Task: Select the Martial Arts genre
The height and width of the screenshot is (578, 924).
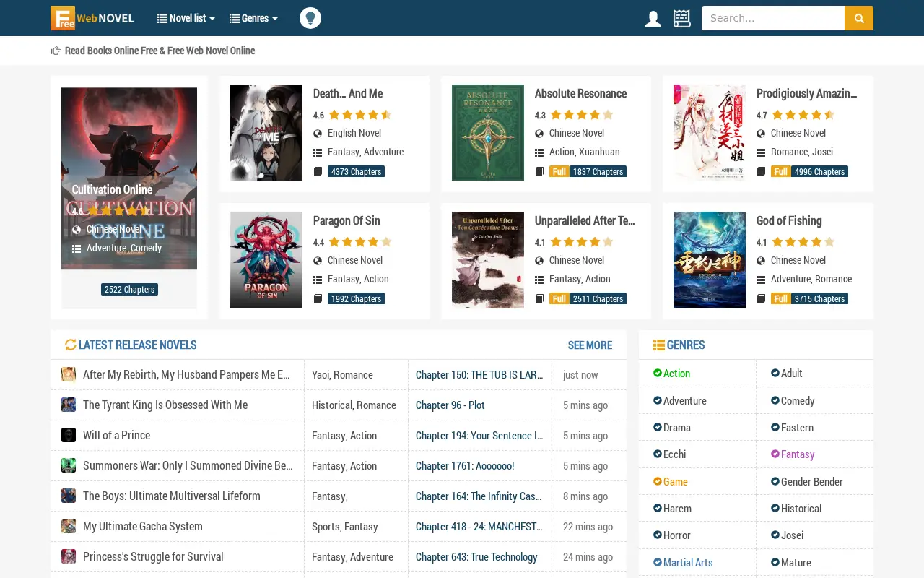Action: tap(683, 563)
